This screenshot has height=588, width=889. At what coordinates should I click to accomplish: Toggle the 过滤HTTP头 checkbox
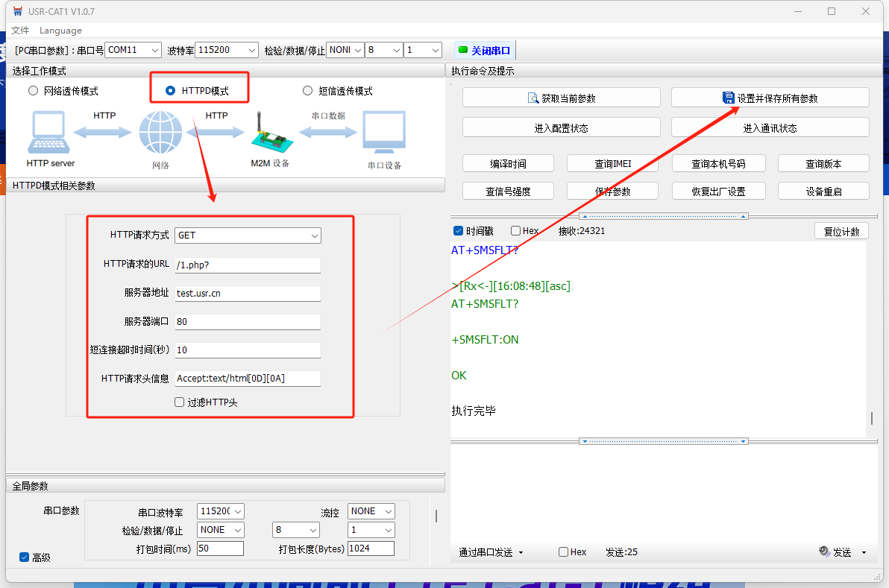tap(179, 402)
